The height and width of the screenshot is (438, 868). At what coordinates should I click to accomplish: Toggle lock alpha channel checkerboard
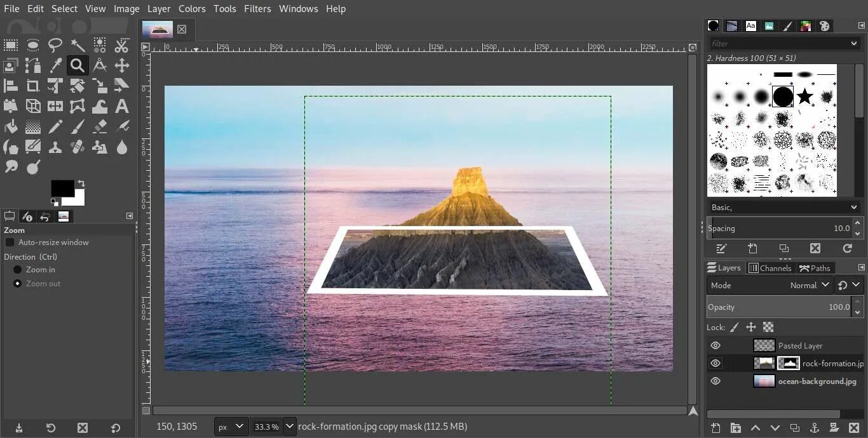(x=768, y=327)
